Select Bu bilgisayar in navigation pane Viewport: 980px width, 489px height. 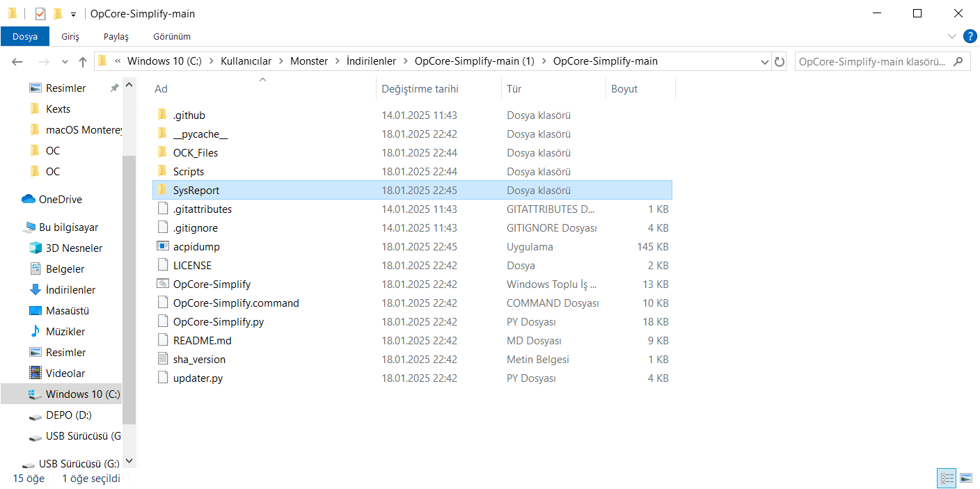tap(61, 227)
